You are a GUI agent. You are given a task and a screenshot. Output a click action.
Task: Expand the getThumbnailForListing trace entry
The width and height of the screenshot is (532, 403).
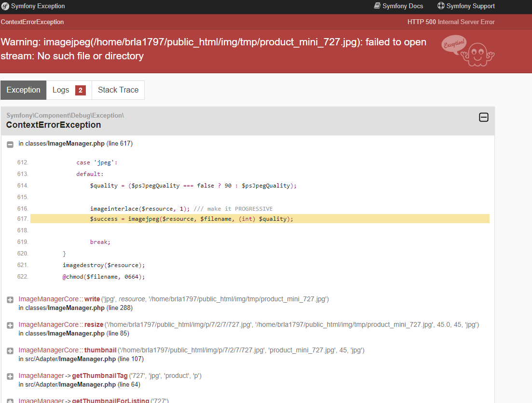(10, 401)
